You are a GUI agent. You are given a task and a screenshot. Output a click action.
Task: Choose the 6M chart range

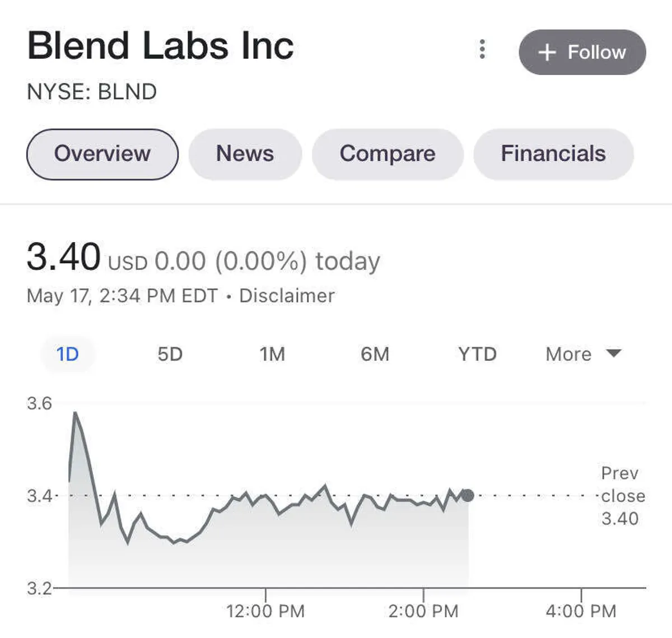tap(375, 354)
